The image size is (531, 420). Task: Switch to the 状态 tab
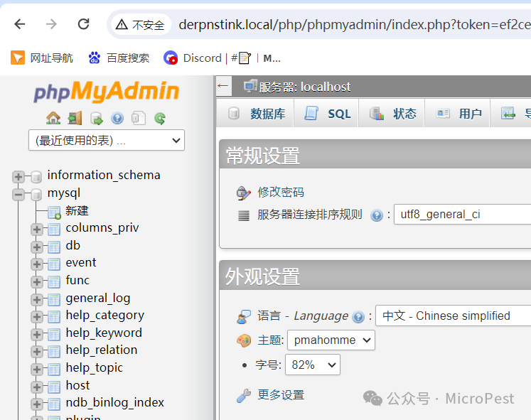[392, 114]
